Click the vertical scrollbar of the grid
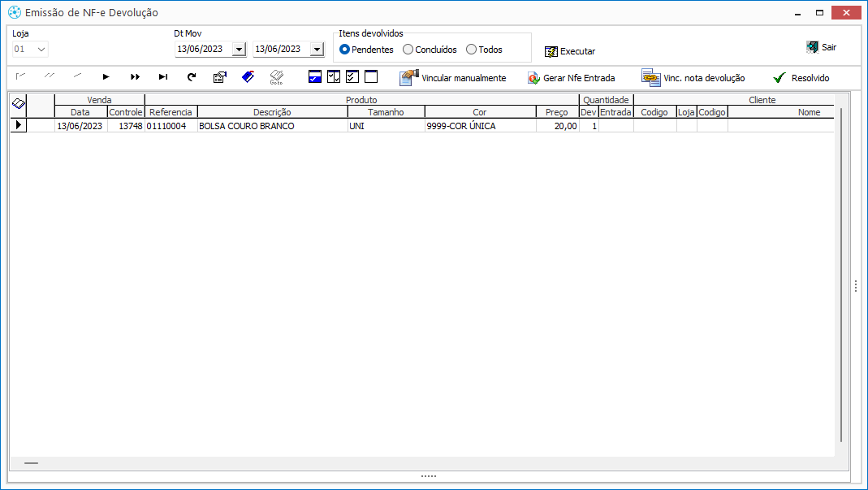The width and height of the screenshot is (868, 490). [x=841, y=275]
